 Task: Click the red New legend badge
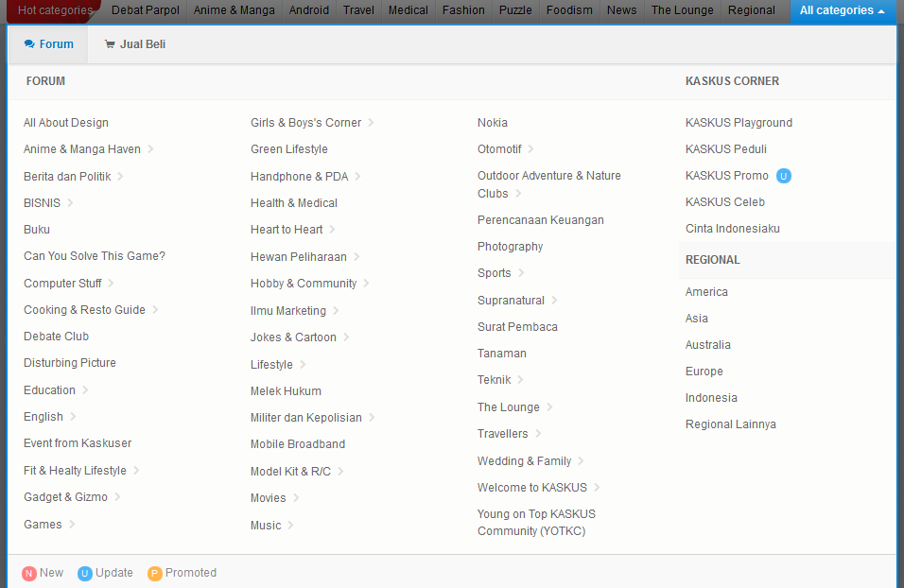[28, 573]
